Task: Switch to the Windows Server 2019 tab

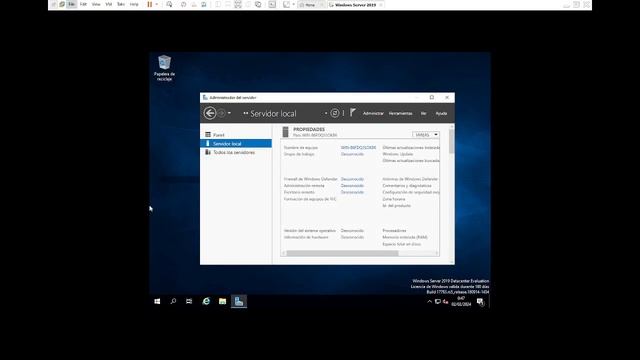Action: pyautogui.click(x=355, y=5)
